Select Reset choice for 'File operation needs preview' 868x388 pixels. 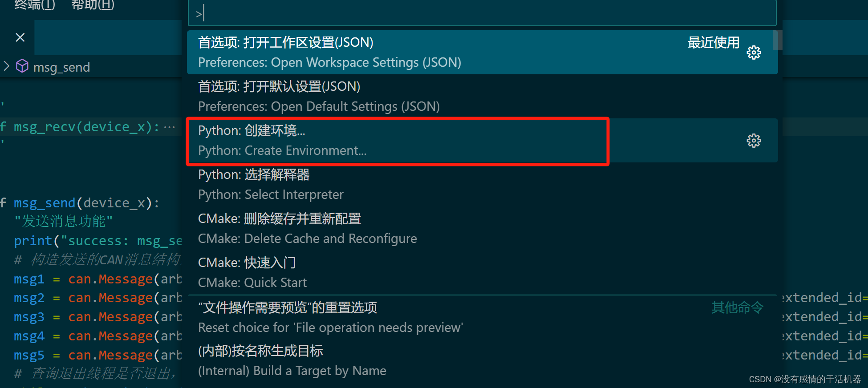click(x=312, y=317)
